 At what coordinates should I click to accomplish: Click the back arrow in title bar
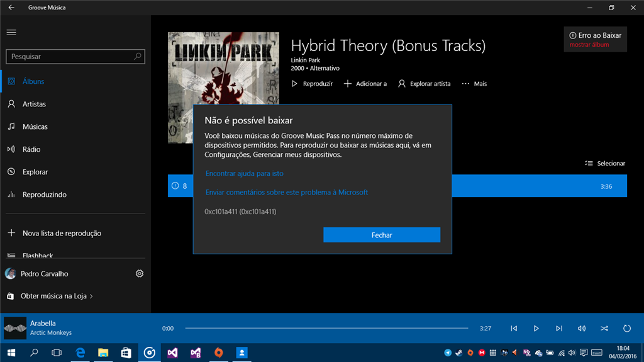pyautogui.click(x=11, y=8)
